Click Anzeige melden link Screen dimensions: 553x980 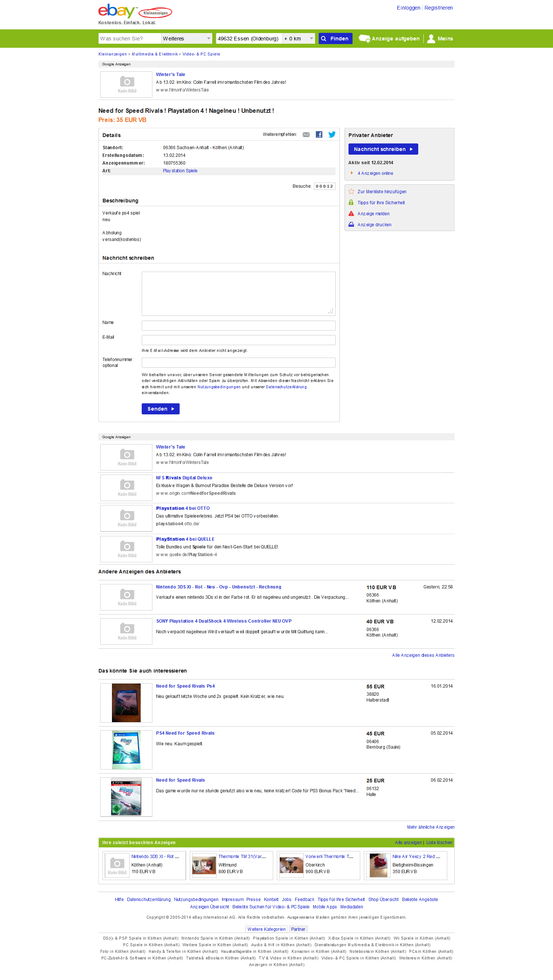point(373,214)
